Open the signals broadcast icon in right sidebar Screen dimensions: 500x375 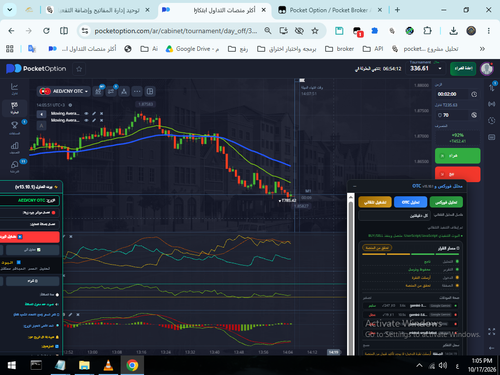pos(492,104)
